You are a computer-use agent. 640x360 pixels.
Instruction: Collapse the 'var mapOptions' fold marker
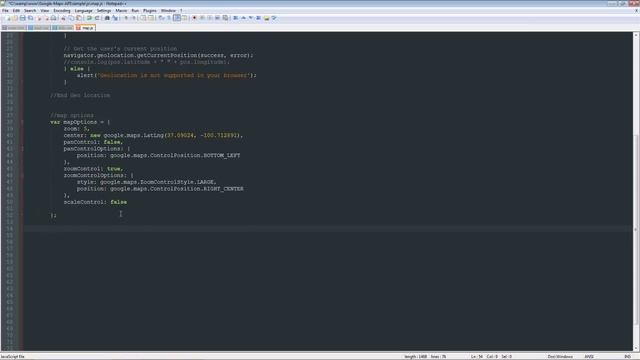(x=22, y=122)
